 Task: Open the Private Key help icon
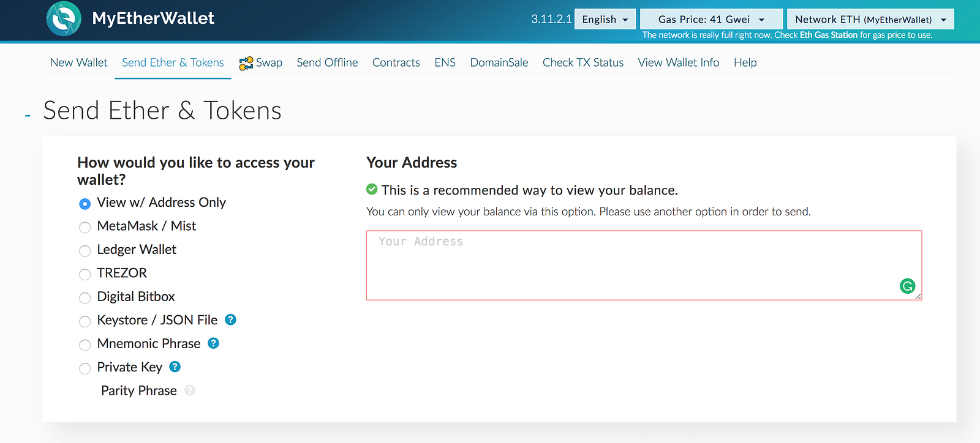175,367
